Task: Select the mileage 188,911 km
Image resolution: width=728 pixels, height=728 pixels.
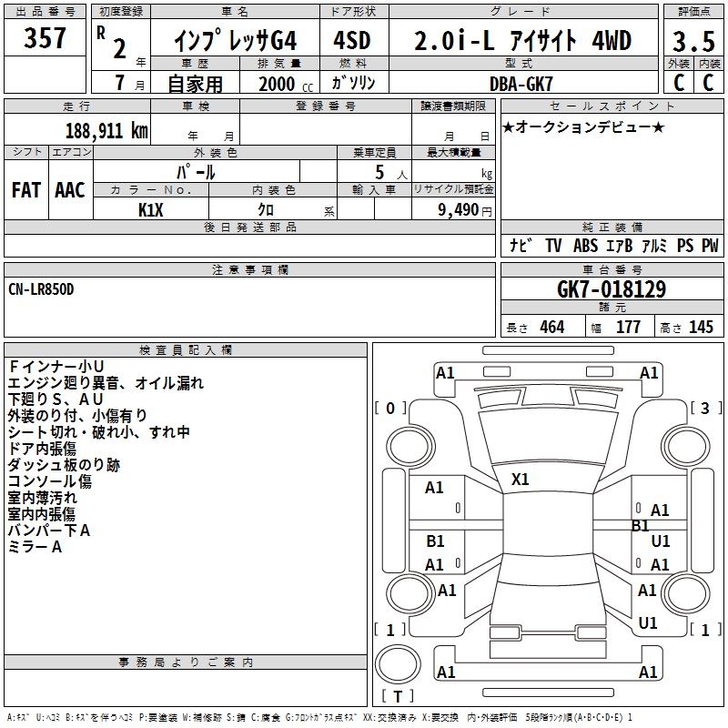Action: tap(106, 131)
